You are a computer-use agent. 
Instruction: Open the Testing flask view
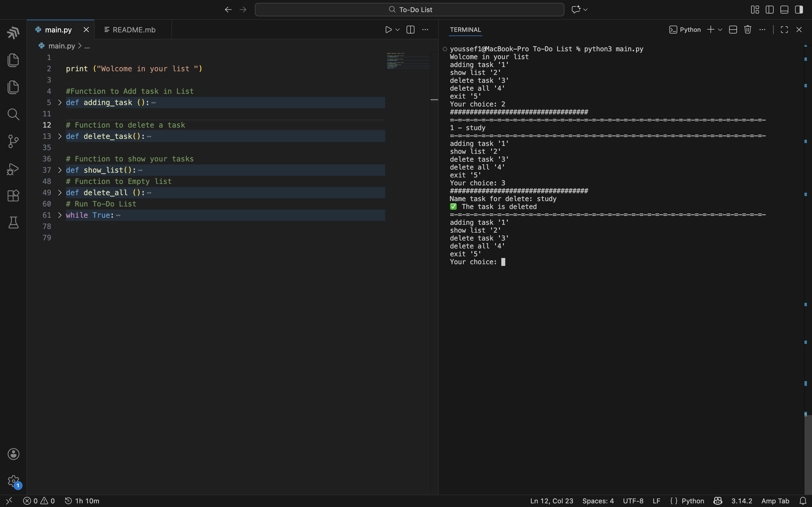coord(13,223)
